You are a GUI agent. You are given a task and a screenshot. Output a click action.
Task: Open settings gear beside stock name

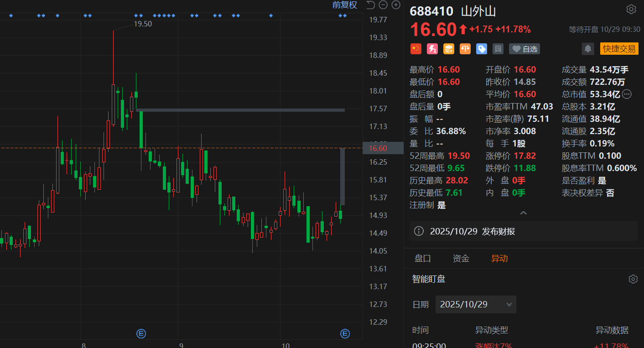(x=631, y=9)
